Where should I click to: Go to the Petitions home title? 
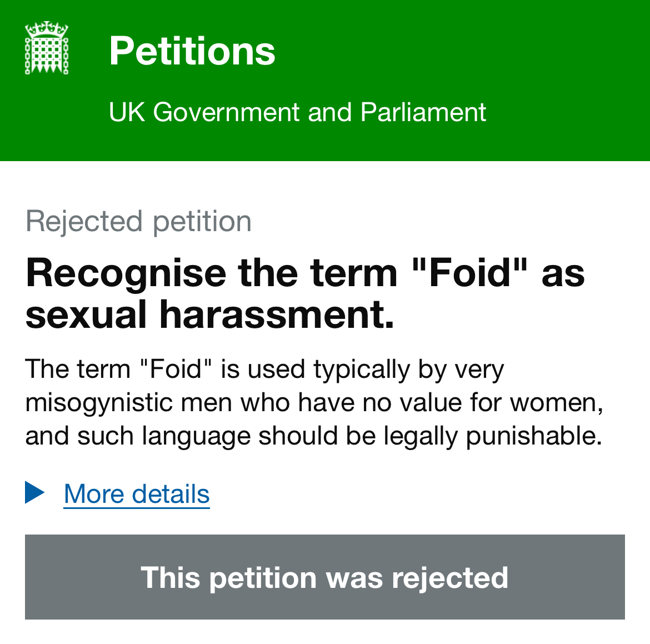pos(192,51)
